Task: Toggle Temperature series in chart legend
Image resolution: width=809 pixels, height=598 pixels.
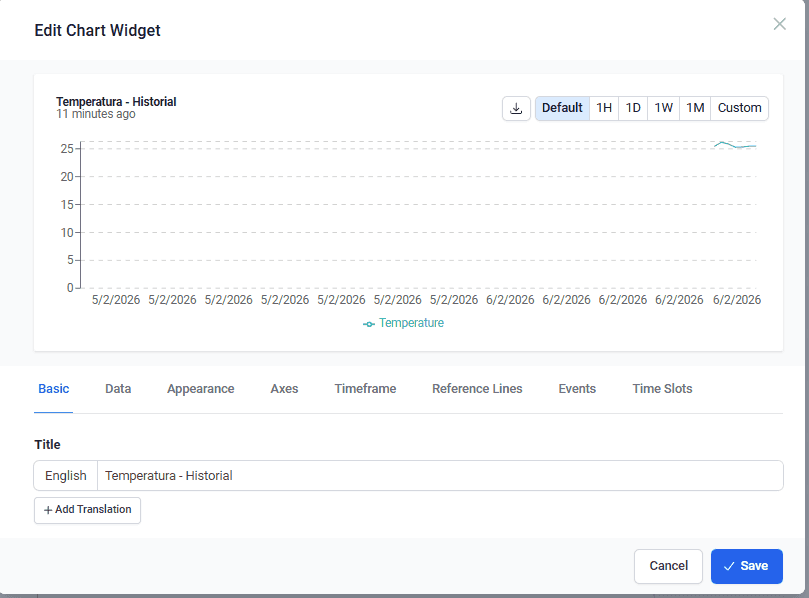Action: [x=404, y=323]
